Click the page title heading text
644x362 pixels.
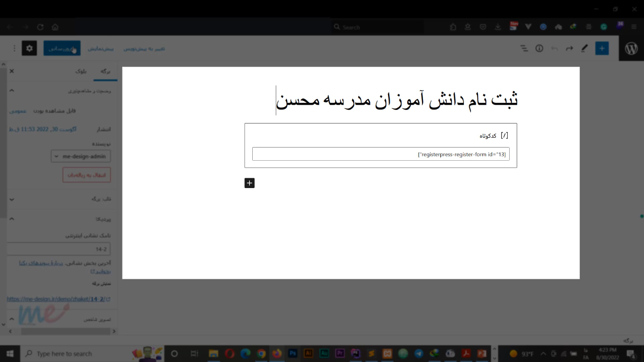point(396,100)
